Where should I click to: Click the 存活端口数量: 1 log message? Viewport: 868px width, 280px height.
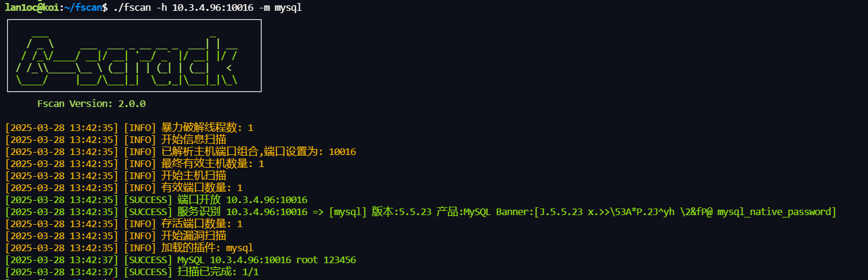tap(202, 224)
